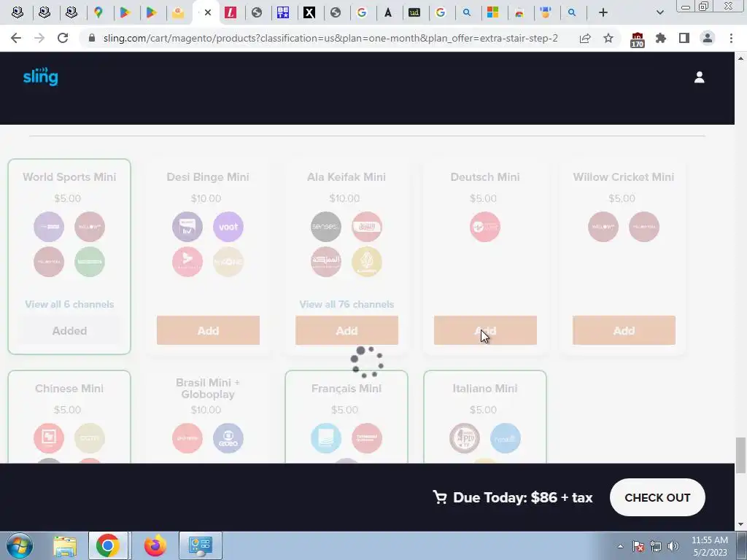Viewport: 747px width, 560px height.
Task: Go back using the browser back arrow
Action: click(x=16, y=38)
